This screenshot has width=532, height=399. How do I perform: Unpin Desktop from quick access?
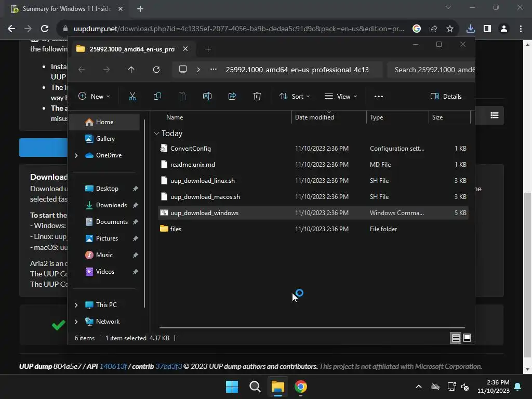pos(136,189)
